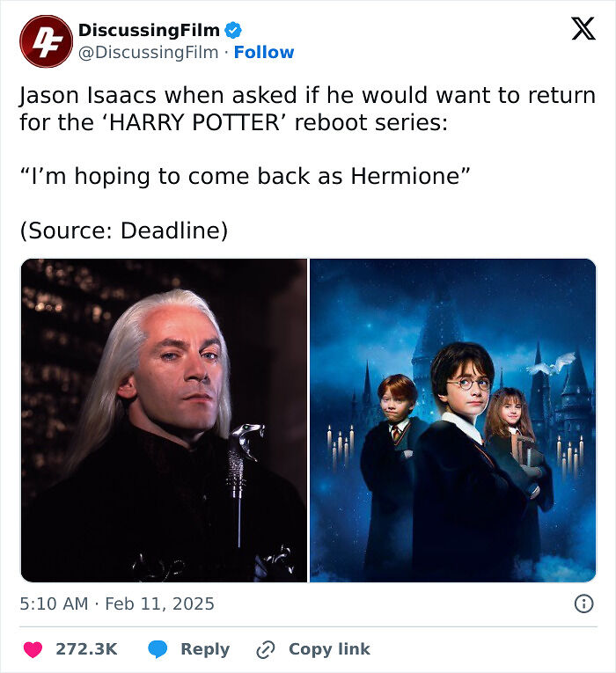Screen dimensions: 616x673
Task: Click the chain copy-link icon
Action: 265,649
